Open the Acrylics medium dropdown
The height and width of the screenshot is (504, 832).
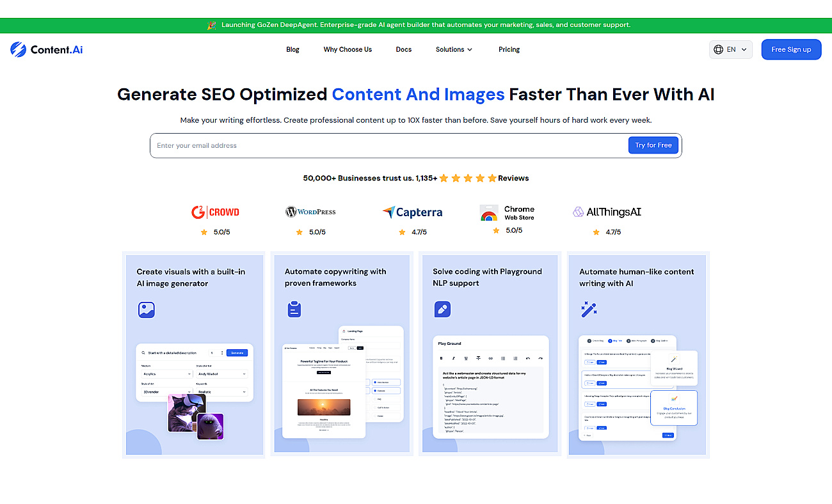coord(166,374)
